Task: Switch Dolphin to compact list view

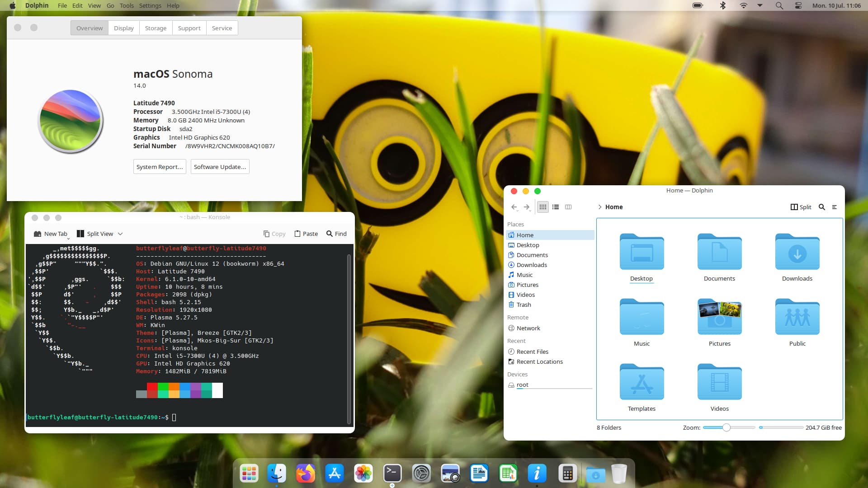Action: coord(556,207)
